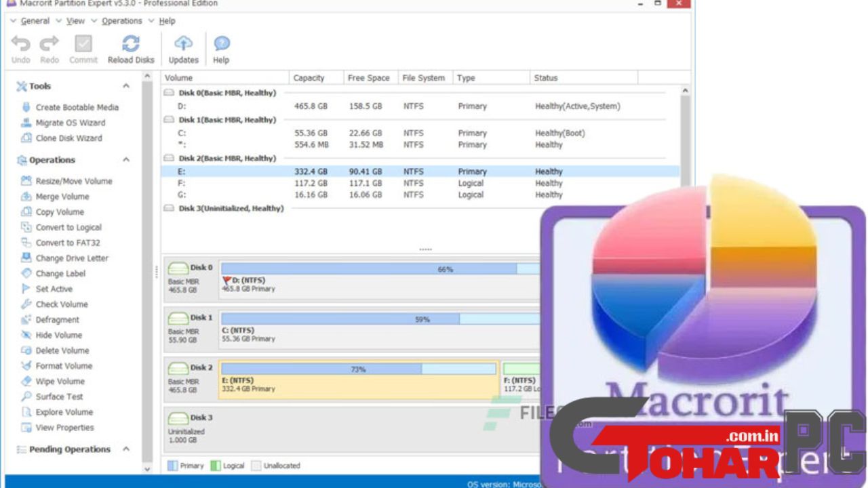Click the D: partition 66% usage bar
868x488 pixels.
click(x=380, y=269)
